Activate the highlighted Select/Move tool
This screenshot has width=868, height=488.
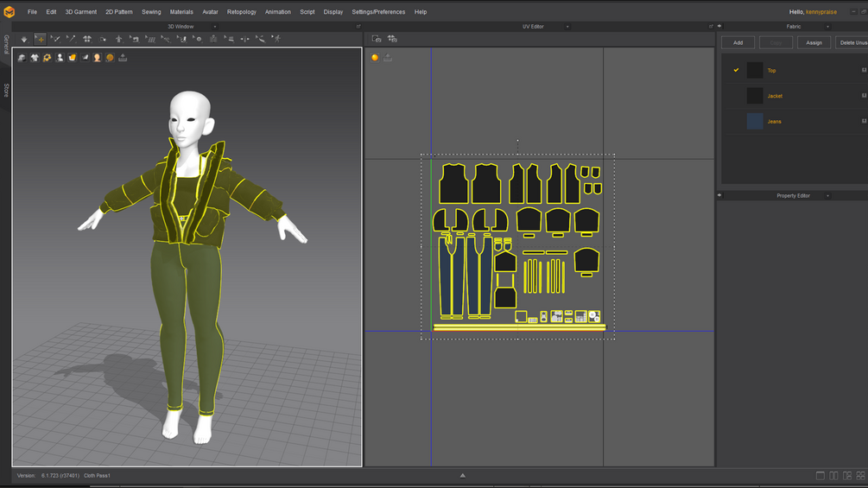pyautogui.click(x=40, y=39)
